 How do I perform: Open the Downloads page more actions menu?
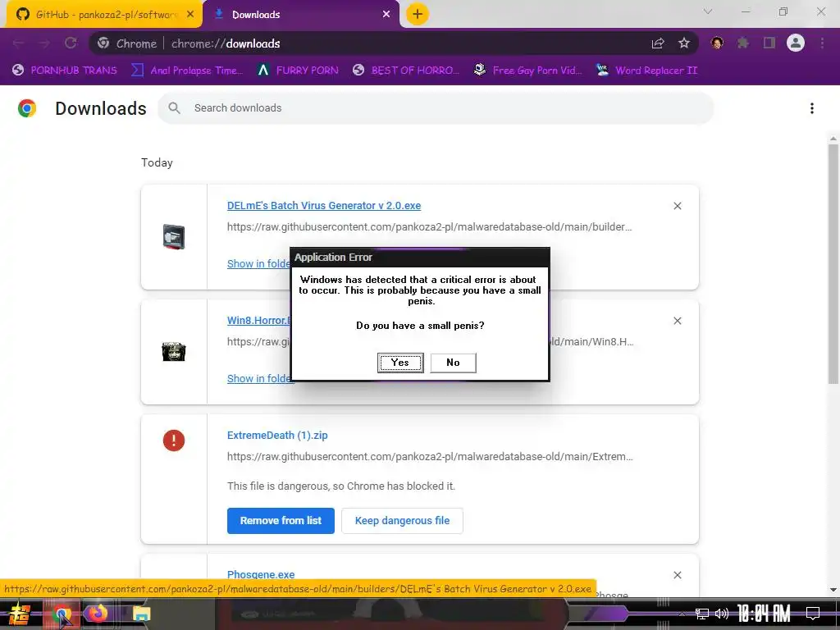(x=812, y=108)
